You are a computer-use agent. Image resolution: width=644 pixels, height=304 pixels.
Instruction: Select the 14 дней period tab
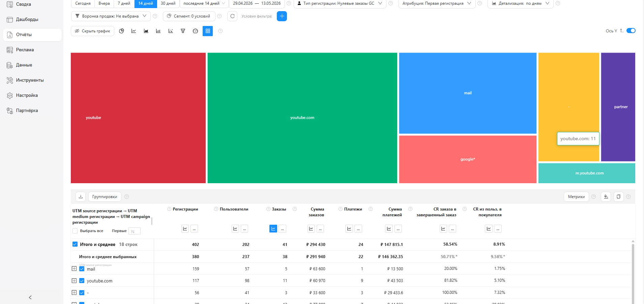146,3
